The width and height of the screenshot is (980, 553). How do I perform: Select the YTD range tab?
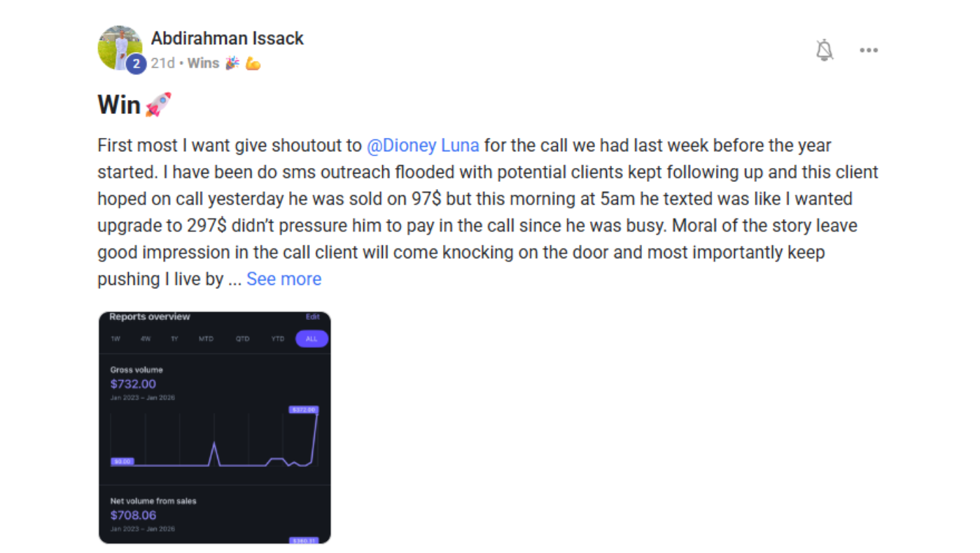[278, 339]
